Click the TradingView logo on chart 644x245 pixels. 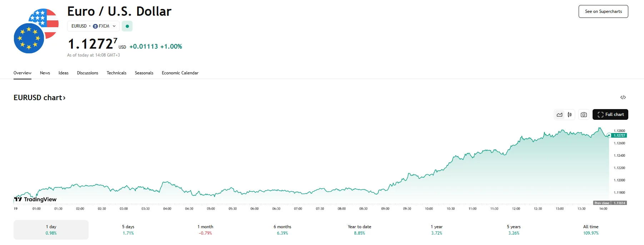(x=35, y=199)
